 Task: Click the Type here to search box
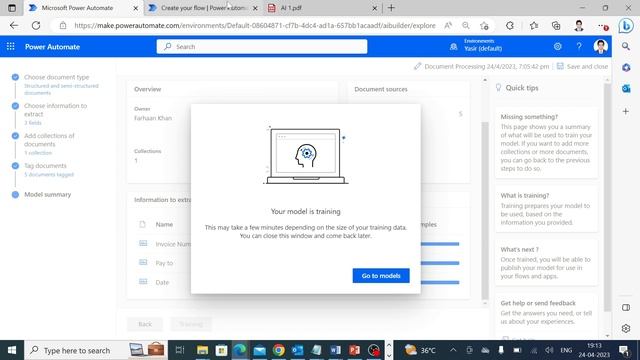click(x=96, y=350)
